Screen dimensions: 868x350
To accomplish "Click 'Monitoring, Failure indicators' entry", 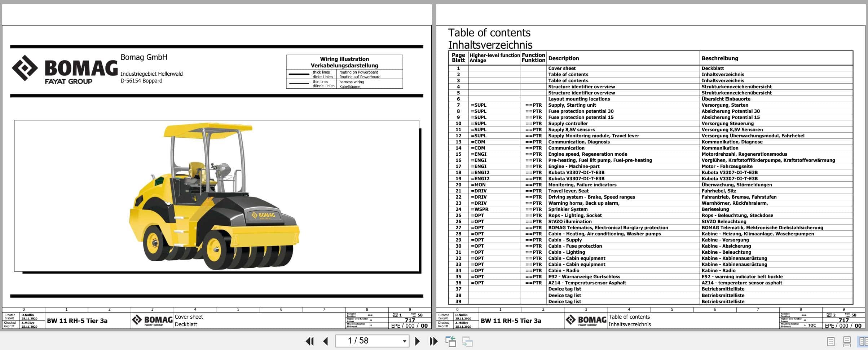I will (x=582, y=185).
